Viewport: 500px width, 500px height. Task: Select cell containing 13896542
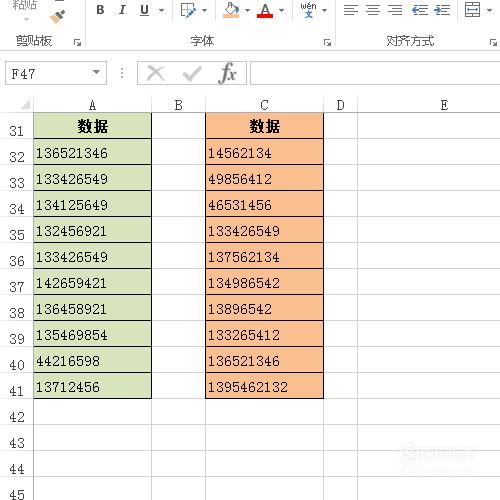click(264, 308)
